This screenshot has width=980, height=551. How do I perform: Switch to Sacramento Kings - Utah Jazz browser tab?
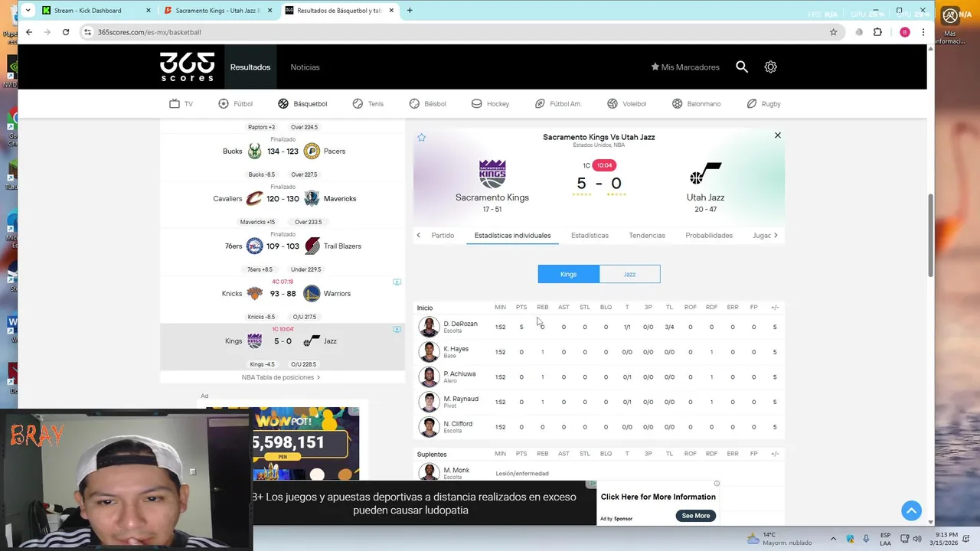[x=217, y=11]
